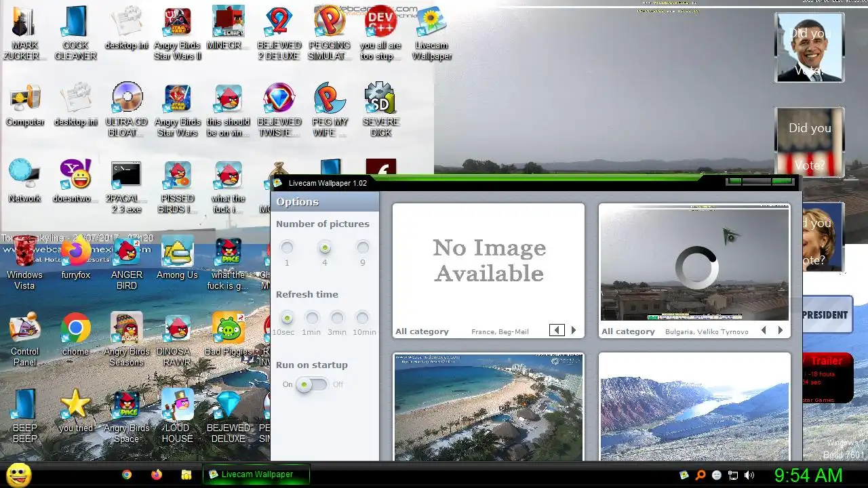Click the flag Did you Vote gadget
The height and width of the screenshot is (488, 868).
(x=809, y=142)
